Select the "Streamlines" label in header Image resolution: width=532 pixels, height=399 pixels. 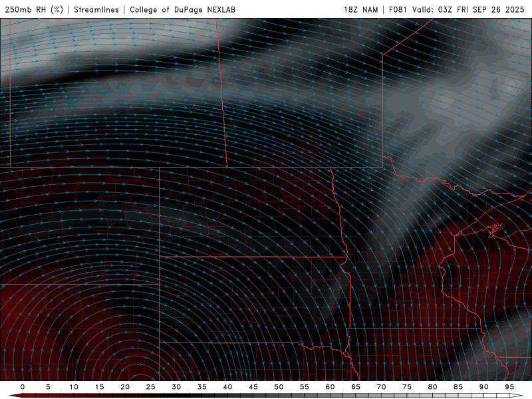coord(96,9)
